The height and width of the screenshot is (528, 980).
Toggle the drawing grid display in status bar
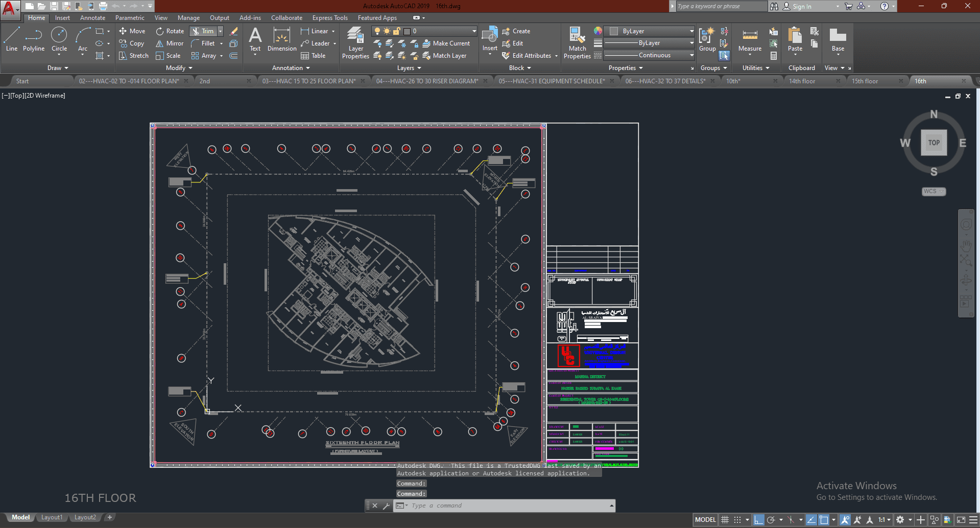[x=725, y=520]
